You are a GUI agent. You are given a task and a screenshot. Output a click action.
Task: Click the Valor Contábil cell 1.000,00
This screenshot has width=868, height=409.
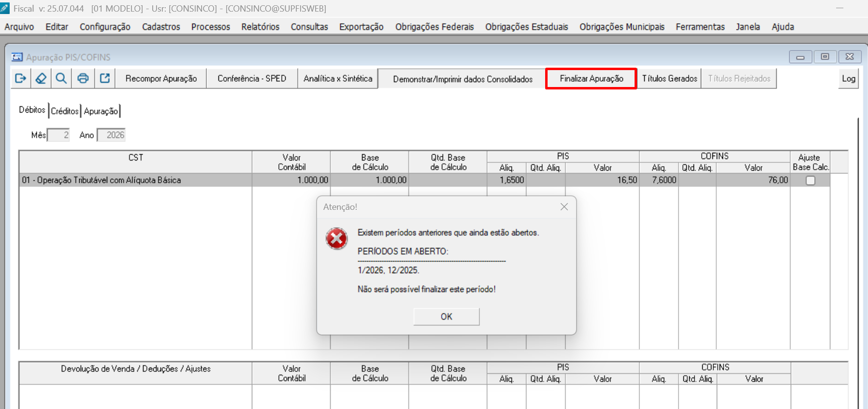(291, 180)
